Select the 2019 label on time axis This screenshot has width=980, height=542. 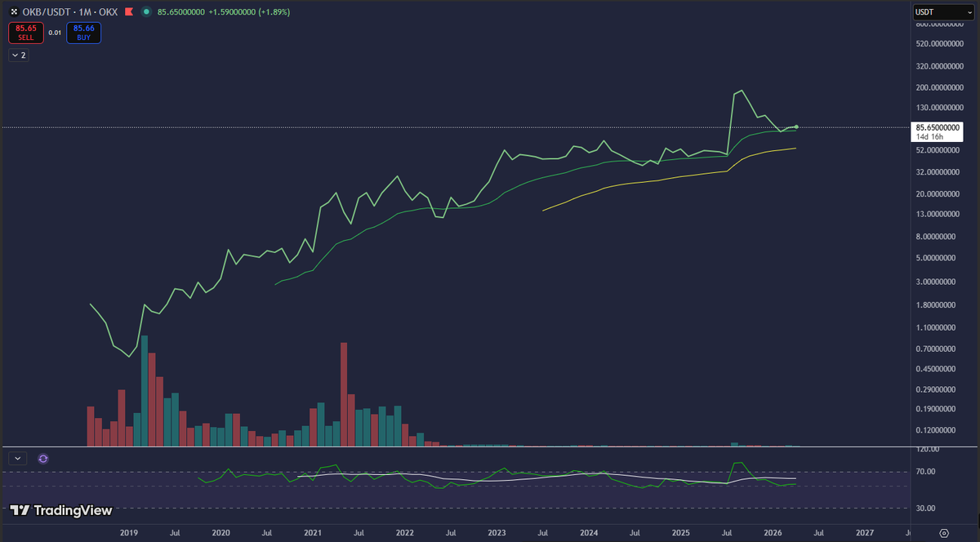[x=128, y=531]
